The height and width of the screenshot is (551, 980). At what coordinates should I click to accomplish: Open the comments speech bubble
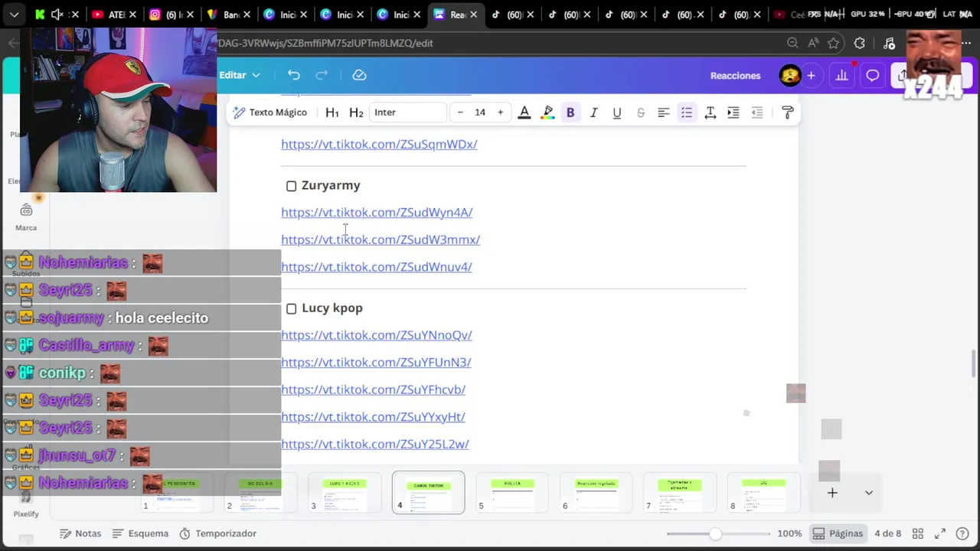click(x=872, y=76)
